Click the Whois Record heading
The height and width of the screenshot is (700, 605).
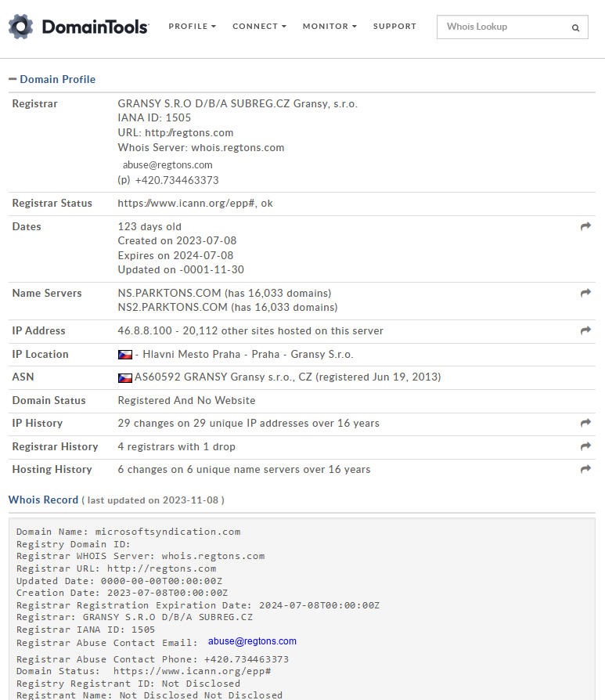[43, 500]
